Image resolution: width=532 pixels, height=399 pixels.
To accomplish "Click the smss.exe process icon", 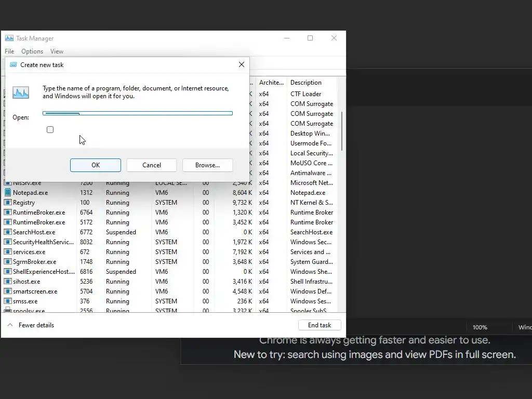I will tap(7, 301).
